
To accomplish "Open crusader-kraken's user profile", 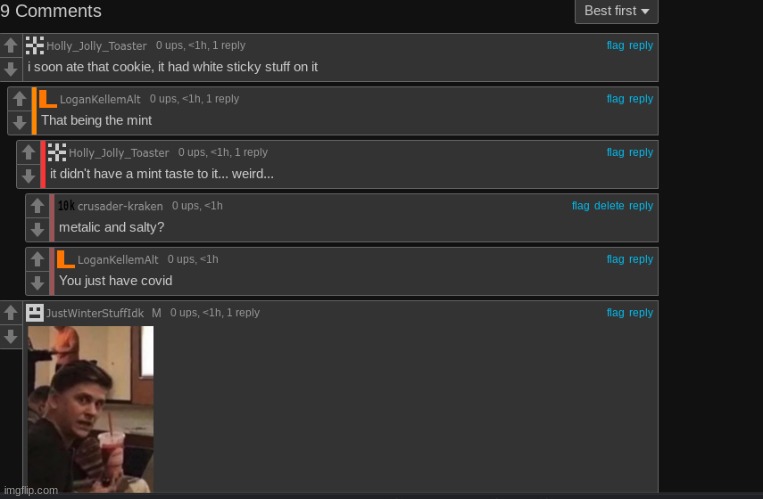I will pos(120,206).
